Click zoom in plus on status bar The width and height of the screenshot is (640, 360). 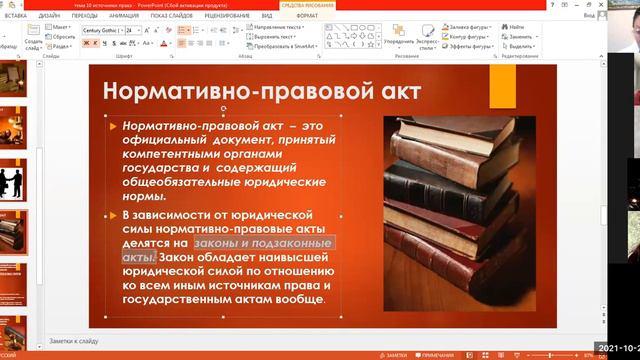coord(576,356)
